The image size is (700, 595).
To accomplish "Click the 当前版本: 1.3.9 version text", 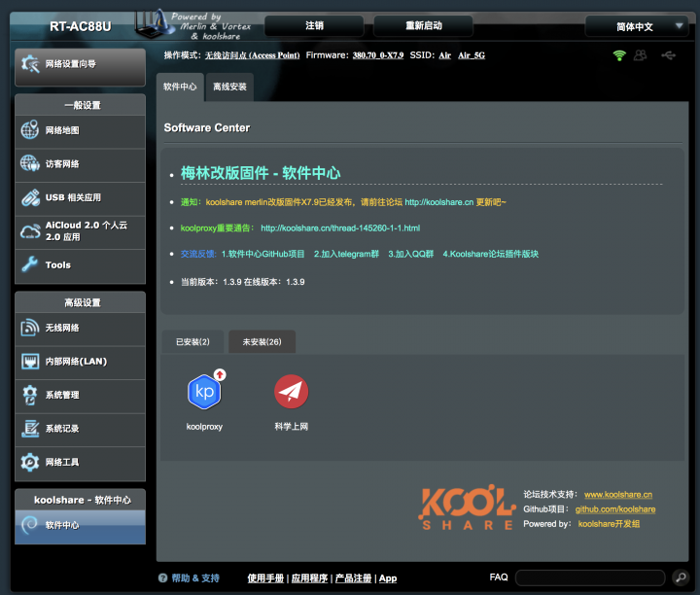I will point(211,282).
